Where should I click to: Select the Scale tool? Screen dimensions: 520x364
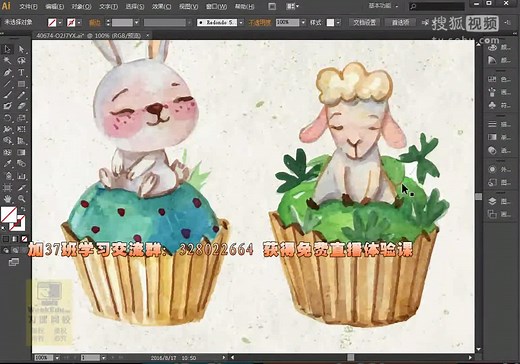click(21, 118)
